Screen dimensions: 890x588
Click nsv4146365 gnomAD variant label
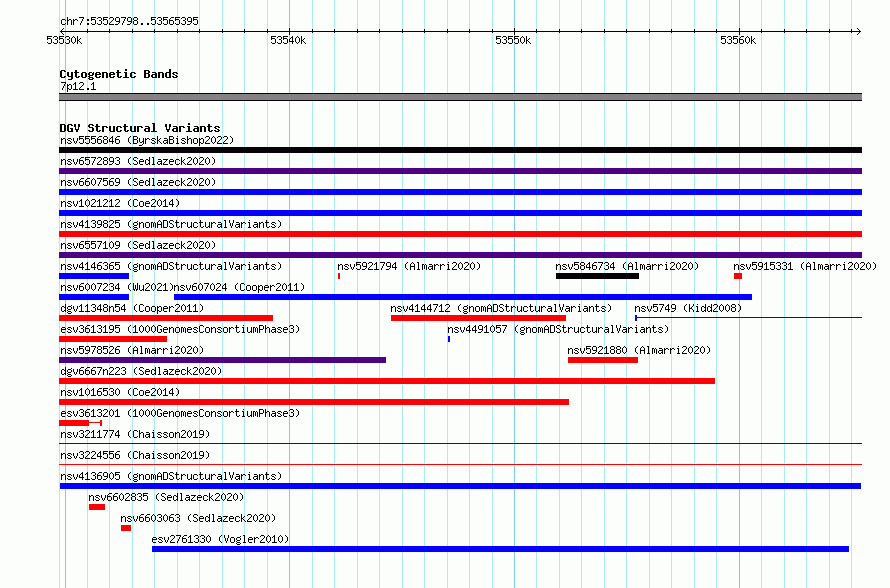click(171, 266)
